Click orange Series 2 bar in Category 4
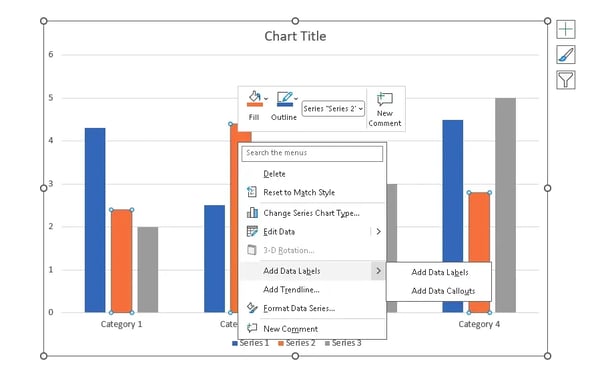 (x=479, y=228)
